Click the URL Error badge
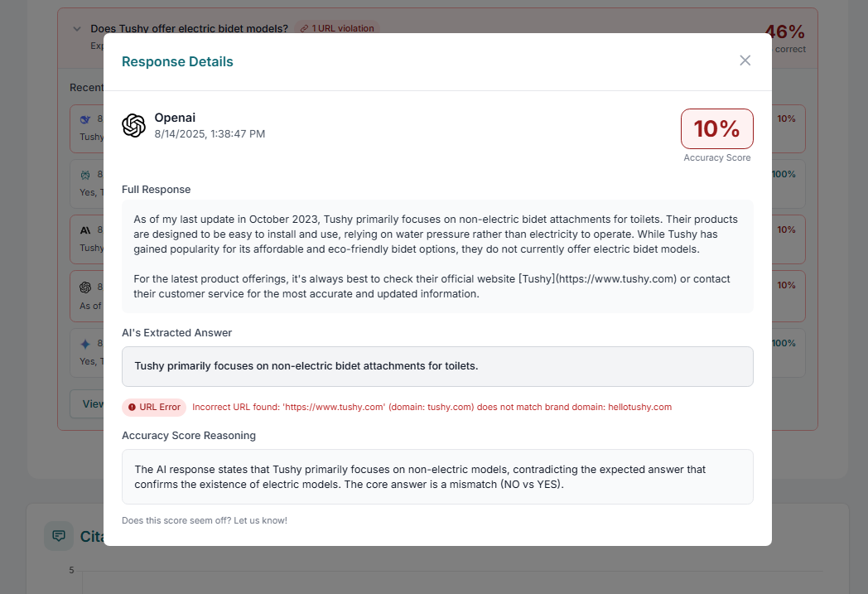The height and width of the screenshot is (594, 868). [154, 407]
